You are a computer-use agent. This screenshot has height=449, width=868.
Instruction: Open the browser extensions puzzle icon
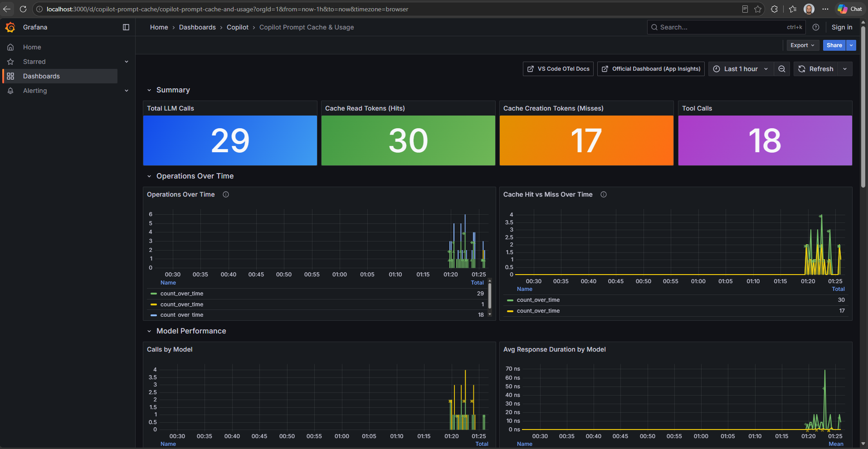[774, 9]
